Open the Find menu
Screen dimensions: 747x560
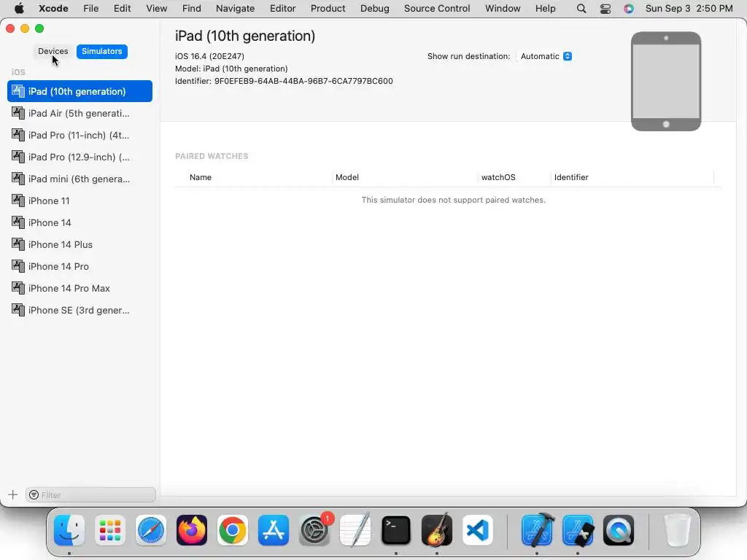(x=192, y=9)
